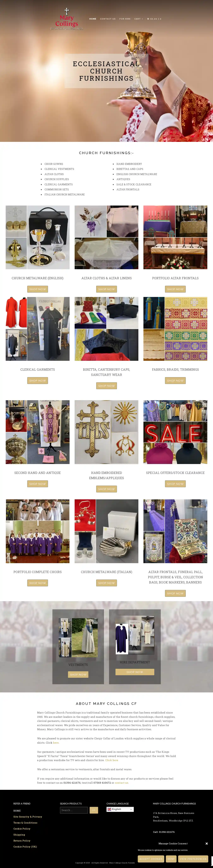Click the Accept Cookies button

click(x=151, y=859)
